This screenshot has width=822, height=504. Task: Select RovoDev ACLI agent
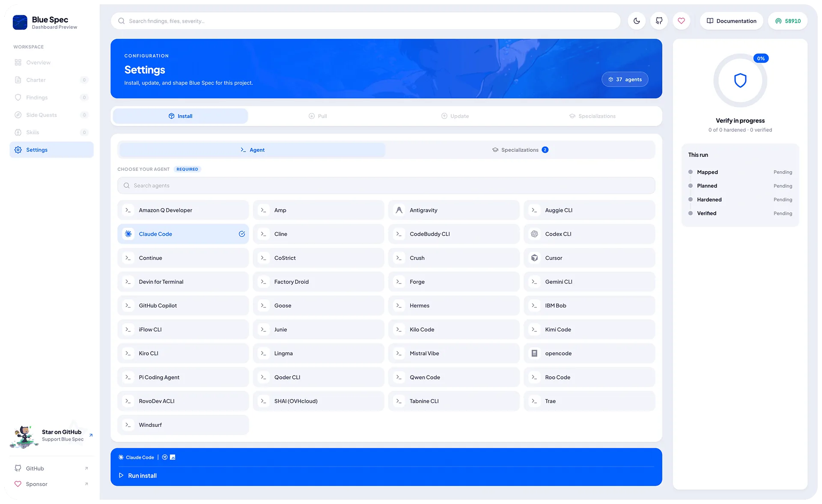click(x=183, y=401)
